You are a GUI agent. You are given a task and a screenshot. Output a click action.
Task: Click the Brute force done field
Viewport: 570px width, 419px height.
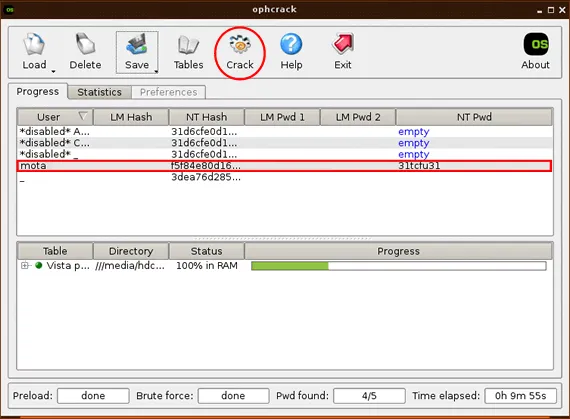pos(233,396)
